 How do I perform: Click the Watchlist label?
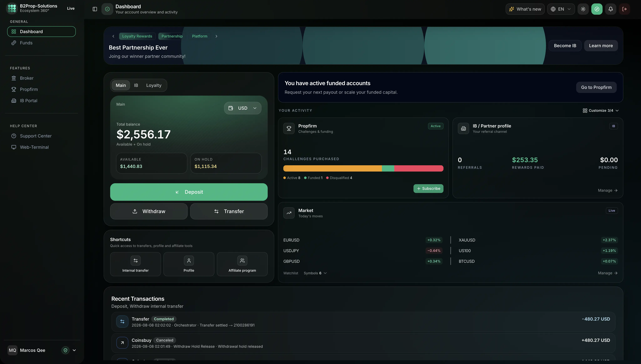(x=290, y=273)
